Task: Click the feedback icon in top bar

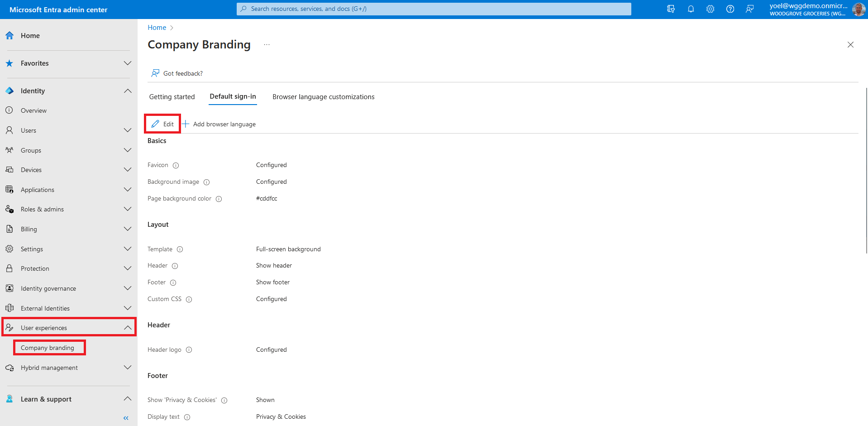Action: point(749,9)
